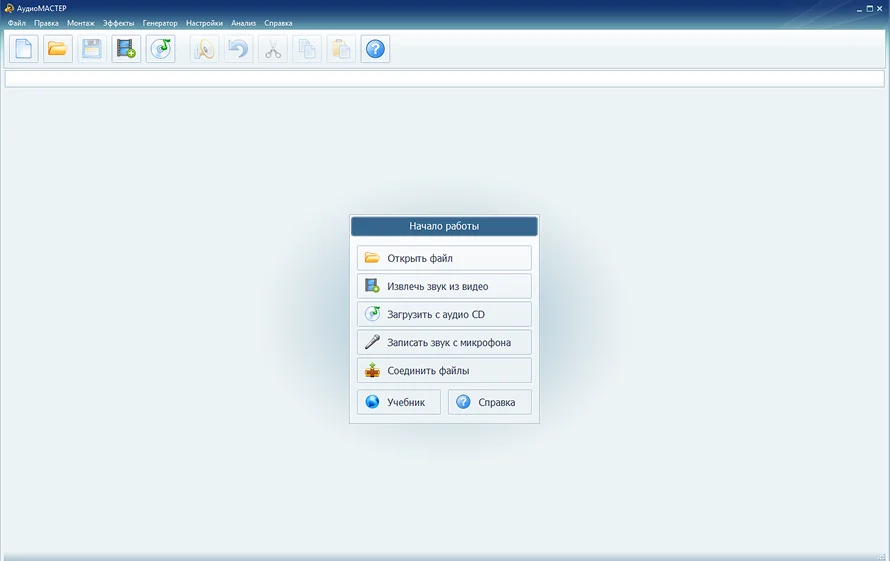890x561 pixels.
Task: Open the Анализ menu
Action: tap(243, 22)
